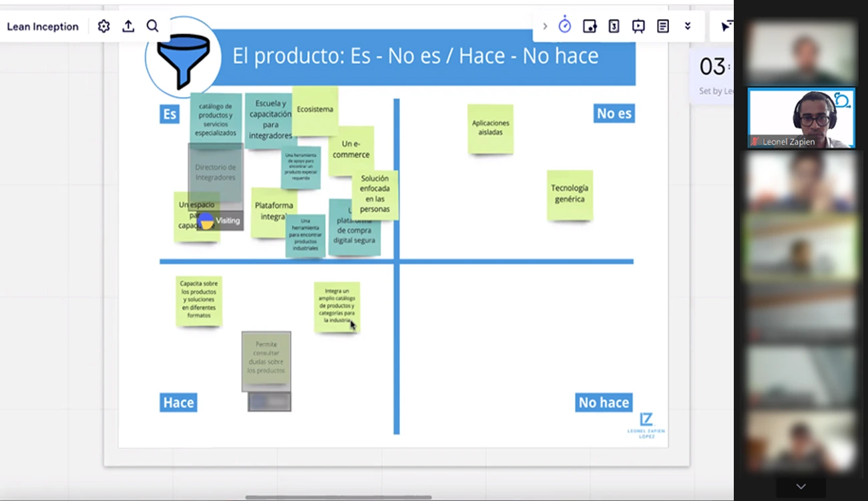Screen dimensions: 868x501
Task: Click the export board upload icon
Action: click(128, 26)
